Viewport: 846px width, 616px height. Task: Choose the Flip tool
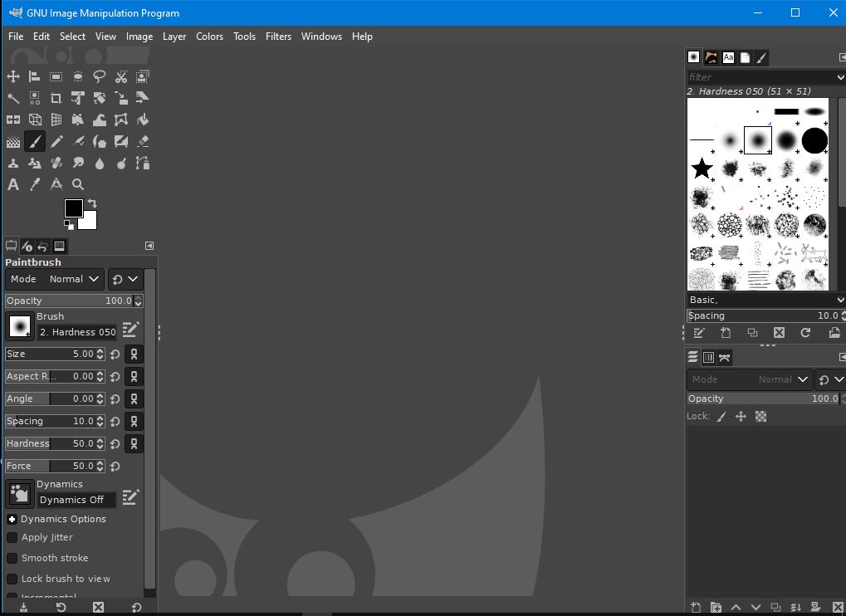[13, 120]
